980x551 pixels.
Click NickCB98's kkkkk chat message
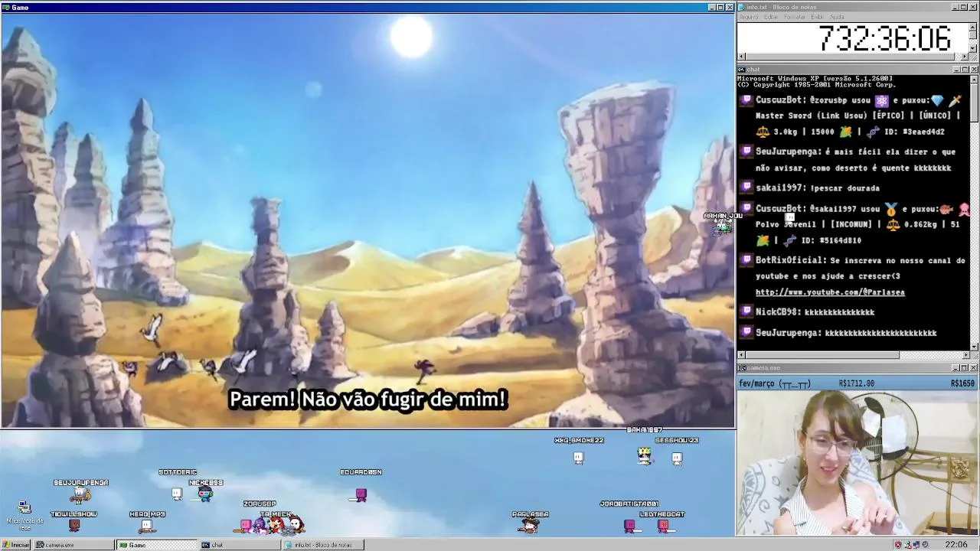coord(839,312)
